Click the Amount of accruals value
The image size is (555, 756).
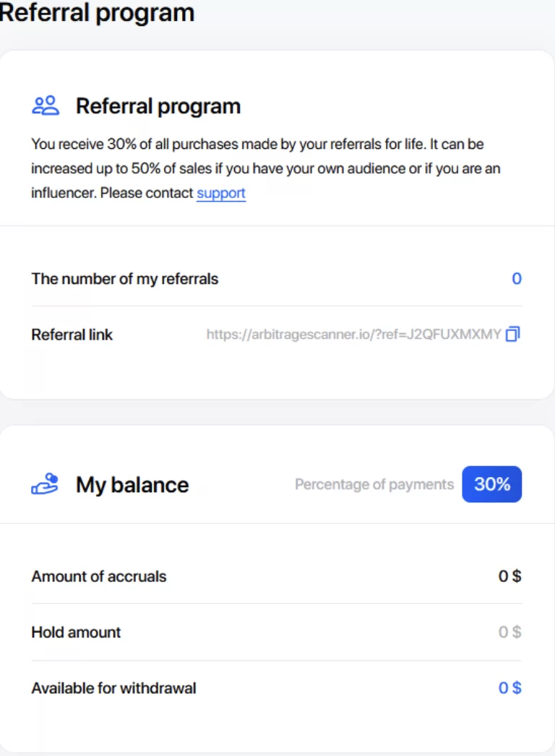point(509,577)
